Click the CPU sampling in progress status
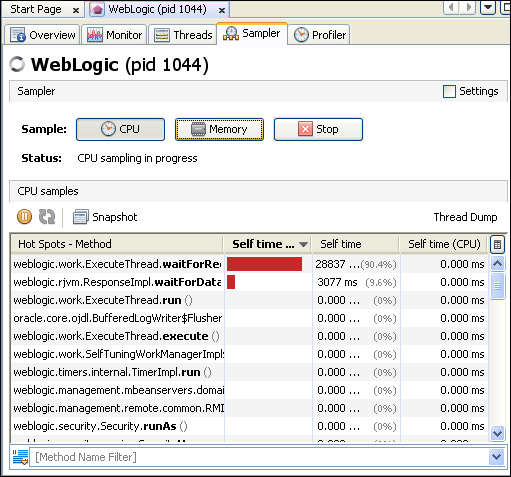Viewport: 511px width, 477px height. tap(137, 158)
